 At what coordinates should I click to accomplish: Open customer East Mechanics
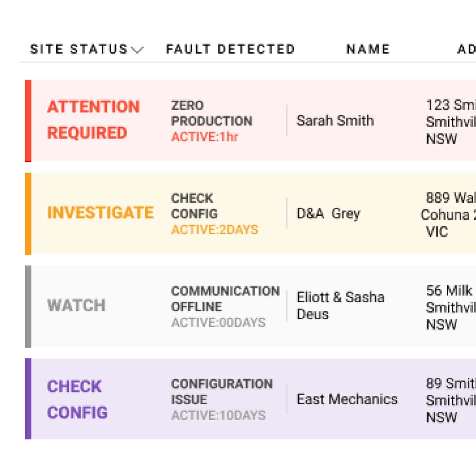347,399
